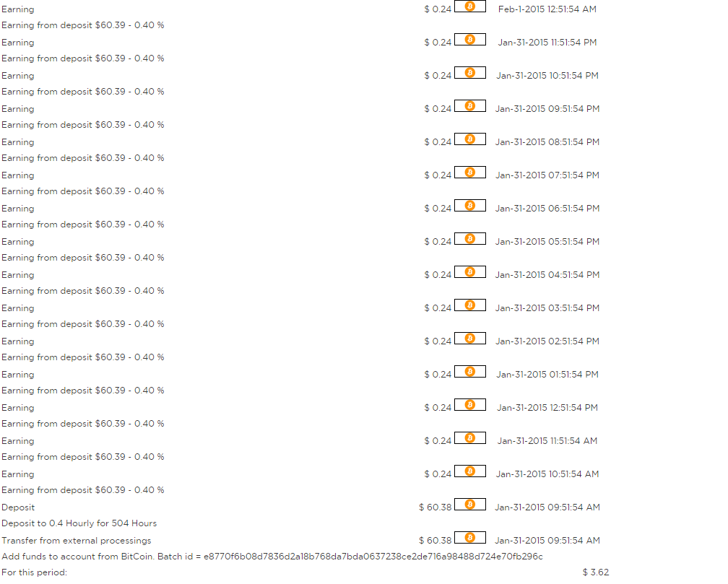728x584 pixels.
Task: Click Bitcoin icon for Jan-31-2015 10:51:54 AM earning
Action: pyautogui.click(x=470, y=471)
